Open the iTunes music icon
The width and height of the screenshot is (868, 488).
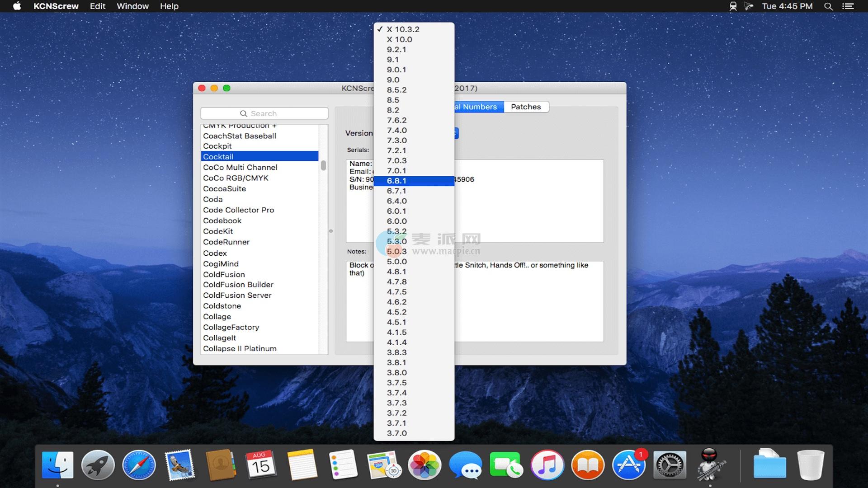547,465
